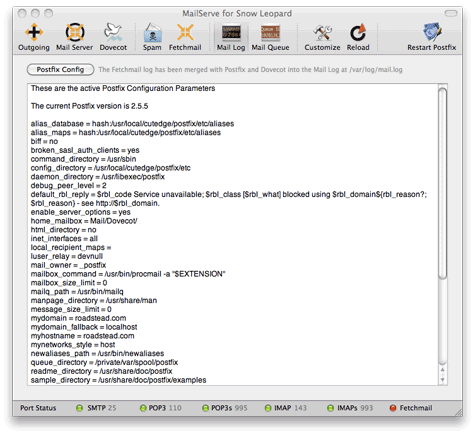The height and width of the screenshot is (435, 475).
Task: Click the 'message_size_limit = 0' line
Action: click(71, 309)
